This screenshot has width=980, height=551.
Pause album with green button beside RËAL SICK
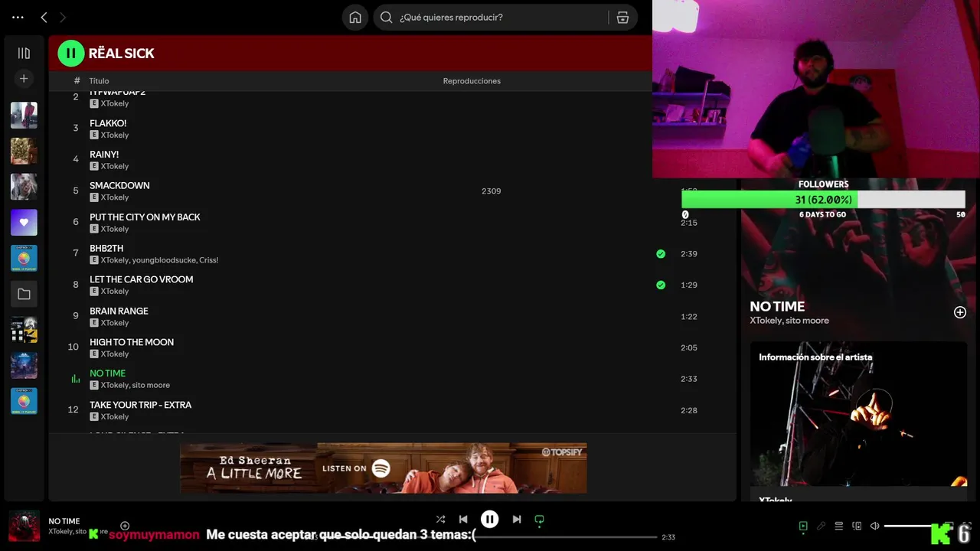(71, 53)
